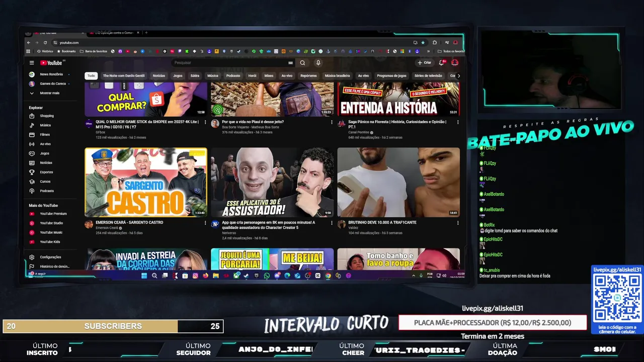Start voice search with the microphone

[318, 63]
